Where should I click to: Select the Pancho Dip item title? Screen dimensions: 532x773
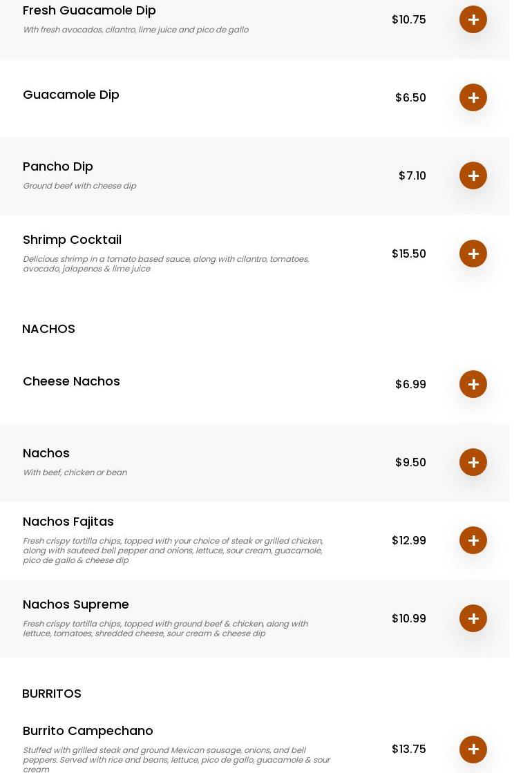(x=58, y=166)
